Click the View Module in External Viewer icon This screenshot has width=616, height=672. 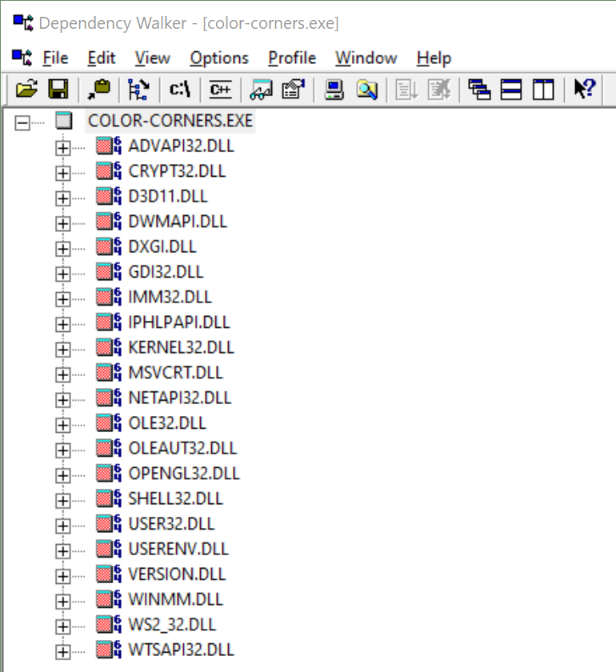pos(262,90)
